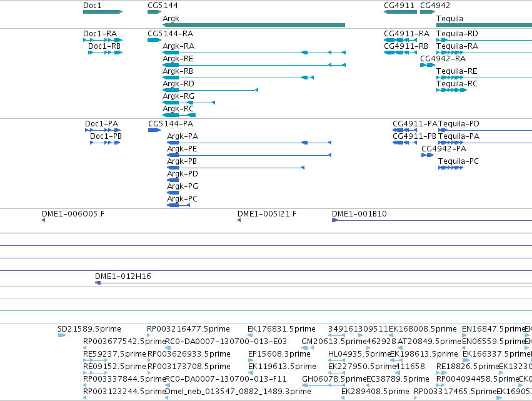Select the CG5144 gene label
This screenshot has height=401, width=532.
(163, 6)
